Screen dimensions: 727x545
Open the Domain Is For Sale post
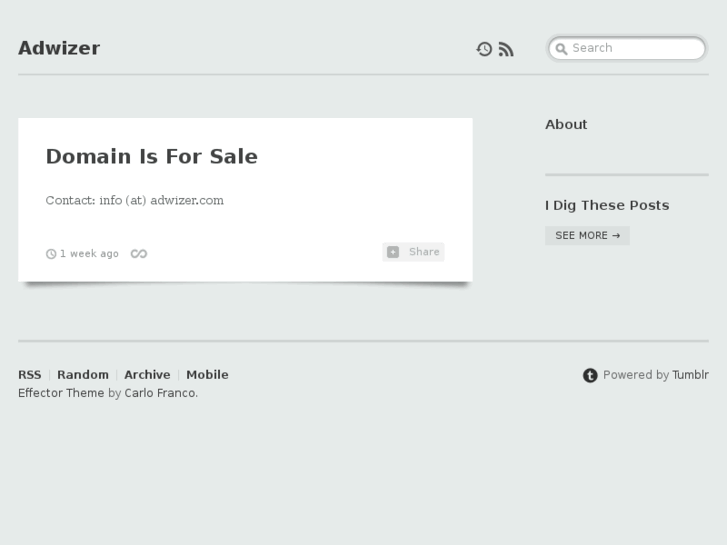click(x=152, y=156)
